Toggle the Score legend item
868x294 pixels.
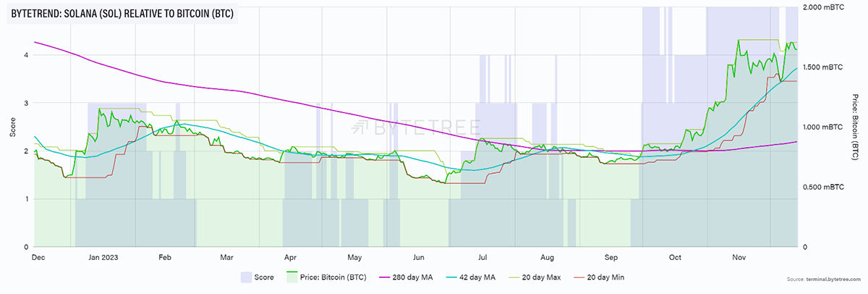258,277
